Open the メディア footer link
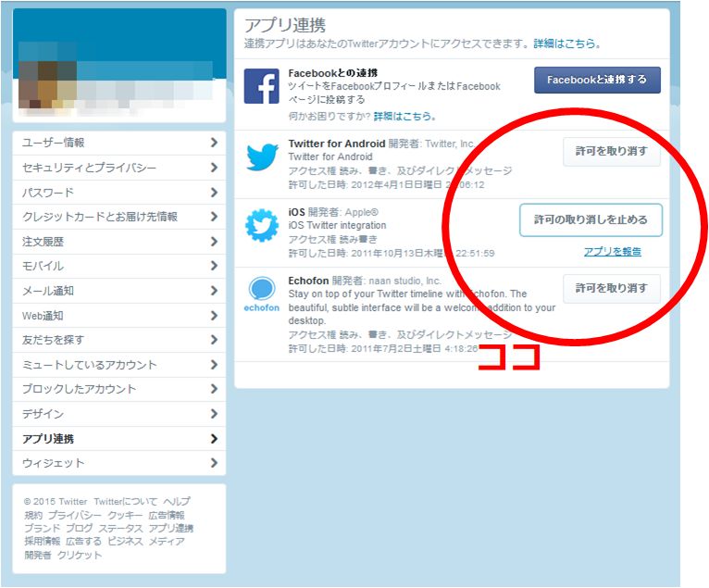This screenshot has height=588, width=709. click(167, 542)
